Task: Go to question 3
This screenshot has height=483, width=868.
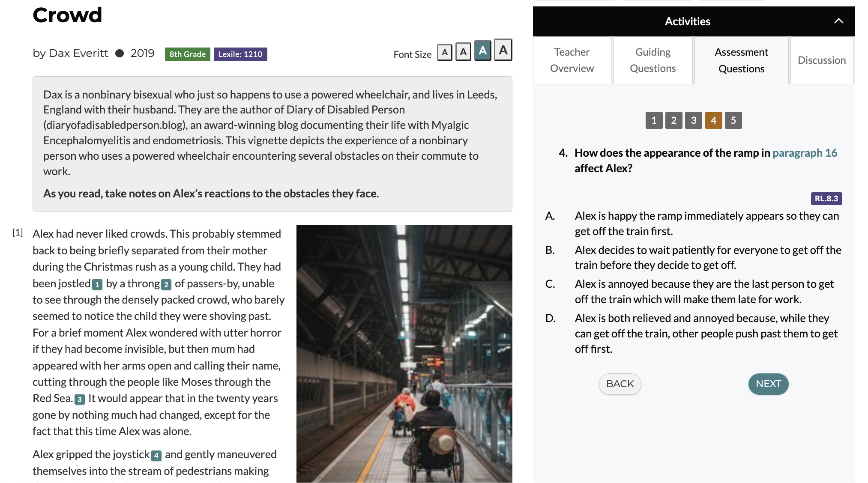Action: [694, 120]
